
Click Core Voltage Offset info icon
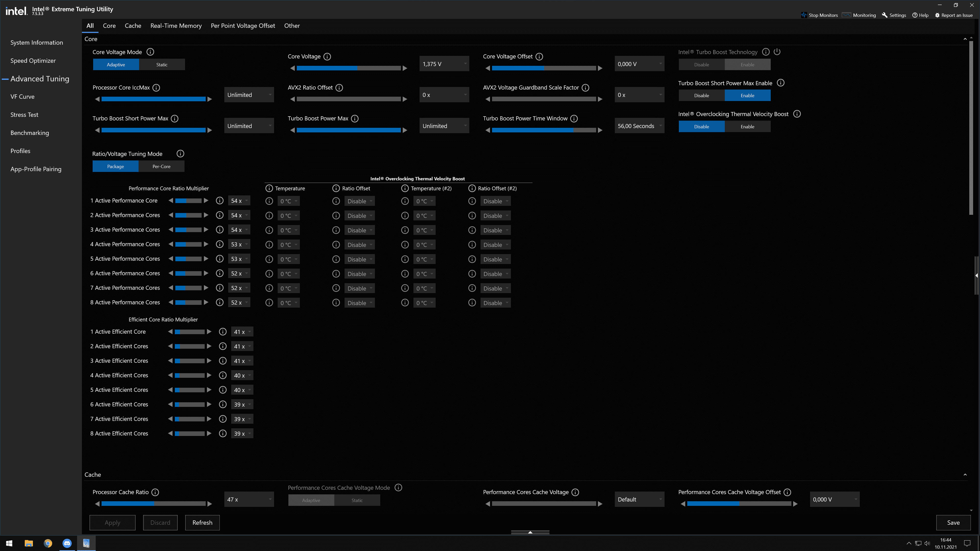point(539,56)
